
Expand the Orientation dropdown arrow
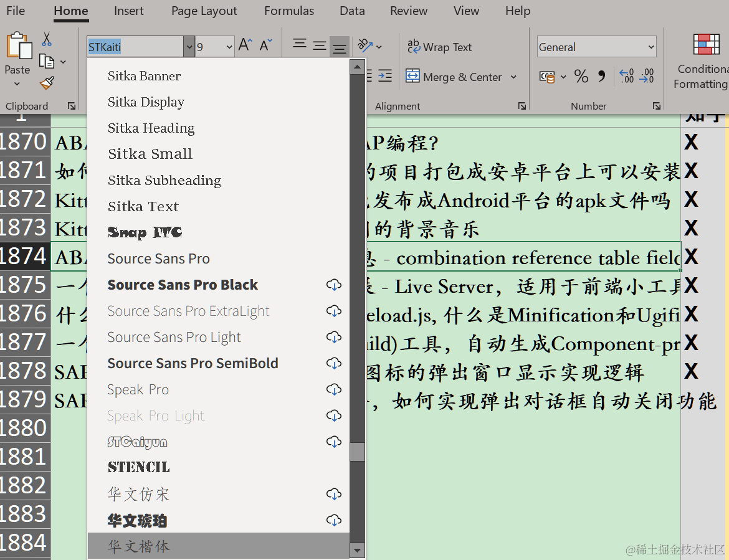pos(379,47)
